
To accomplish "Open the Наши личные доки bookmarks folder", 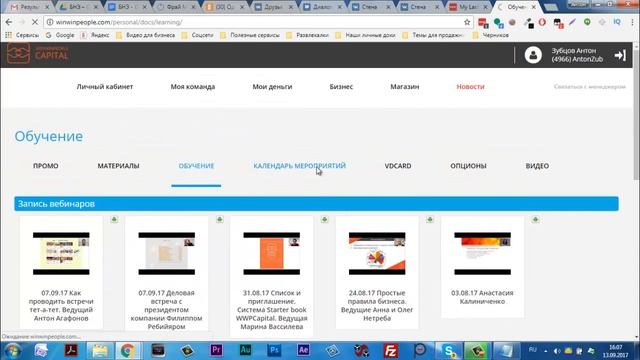I will (365, 35).
